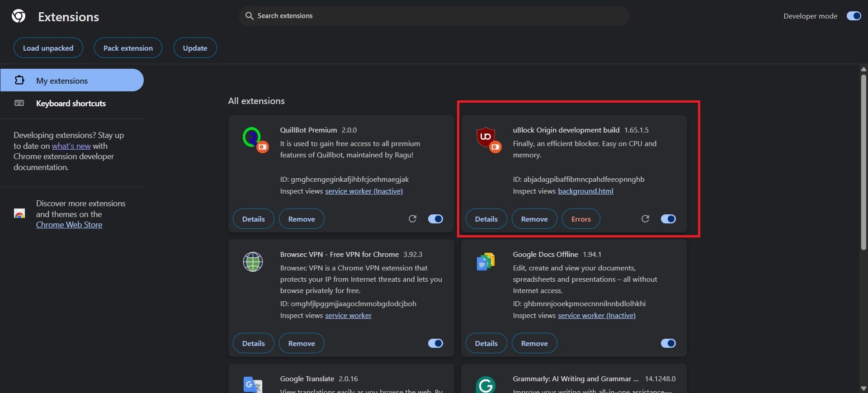868x393 pixels.
Task: Click the vertical scrollbar thumb
Action: pos(863,162)
